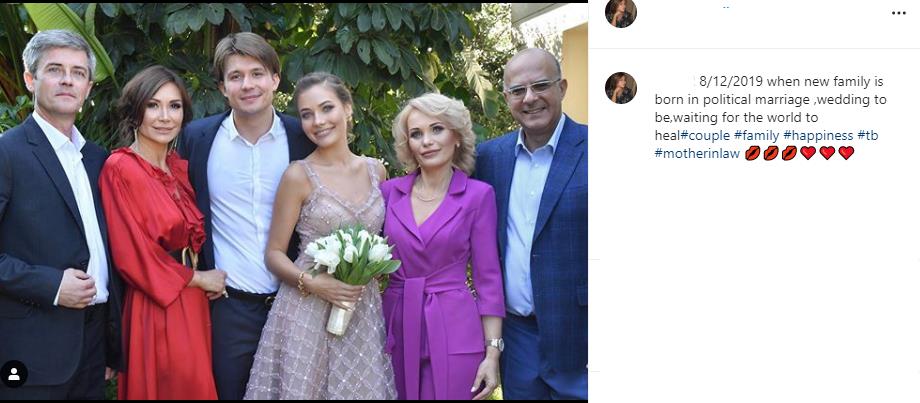This screenshot has height=403, width=920.
Task: Visit the #motherinlaw hashtag page
Action: coord(697,153)
